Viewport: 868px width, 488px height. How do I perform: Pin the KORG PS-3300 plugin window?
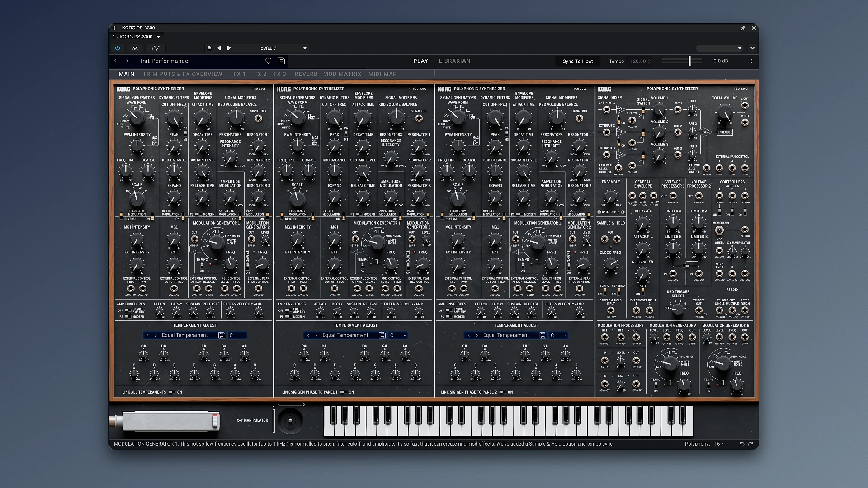[743, 28]
